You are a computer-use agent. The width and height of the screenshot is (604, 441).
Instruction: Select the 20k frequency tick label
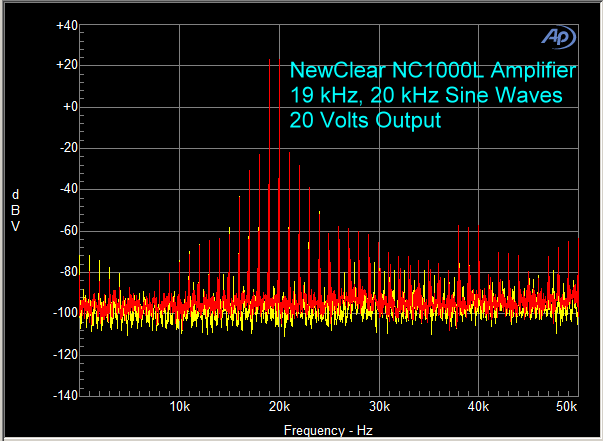280,408
